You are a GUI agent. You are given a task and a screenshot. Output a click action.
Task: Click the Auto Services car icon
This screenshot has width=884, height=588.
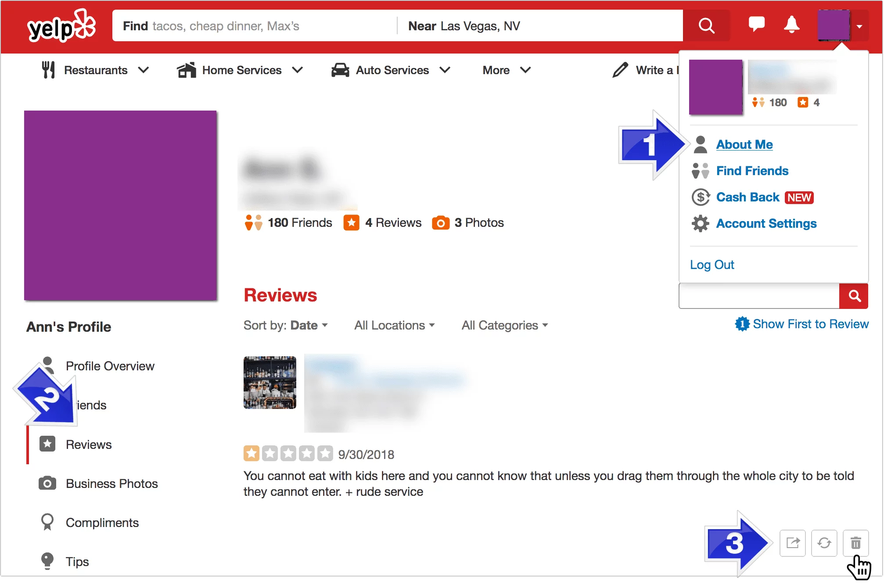(x=340, y=70)
